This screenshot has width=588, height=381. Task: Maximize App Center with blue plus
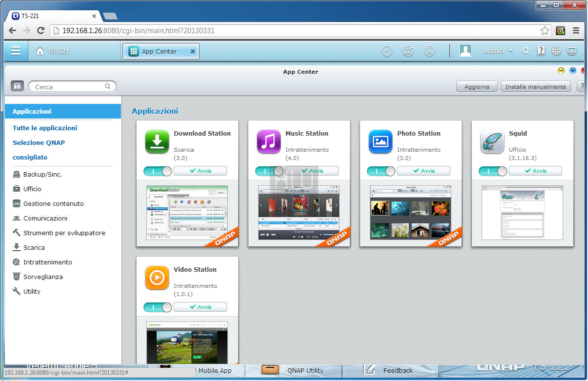click(573, 71)
